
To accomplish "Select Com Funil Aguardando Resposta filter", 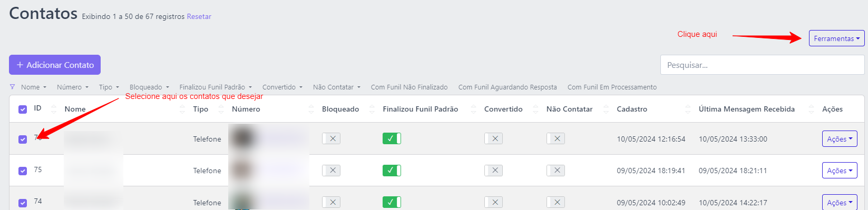I will (508, 87).
